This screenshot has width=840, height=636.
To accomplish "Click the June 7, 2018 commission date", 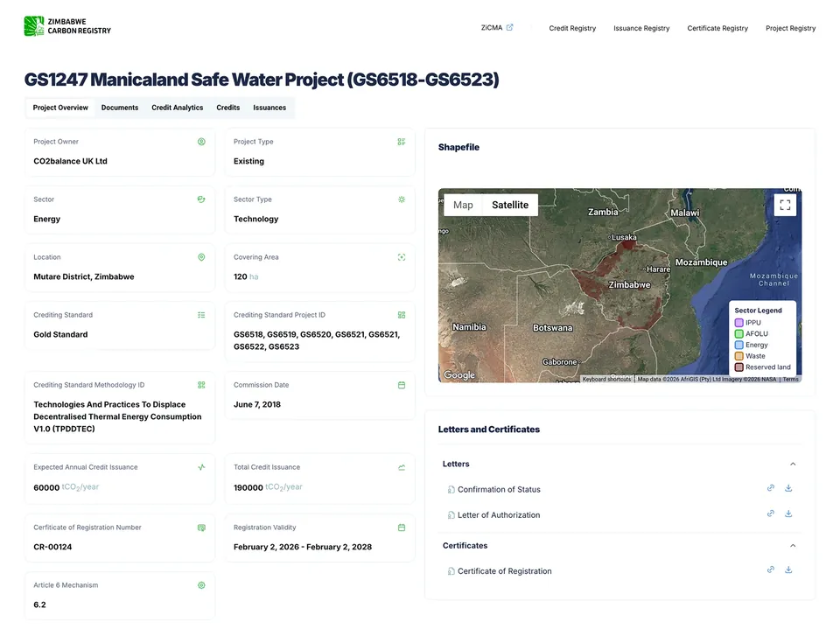I will click(x=257, y=404).
